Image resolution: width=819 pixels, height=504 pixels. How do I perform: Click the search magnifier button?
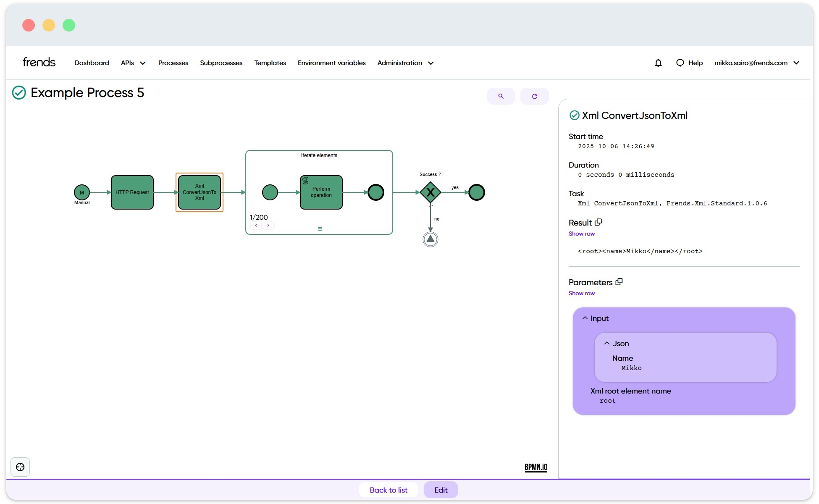[501, 96]
